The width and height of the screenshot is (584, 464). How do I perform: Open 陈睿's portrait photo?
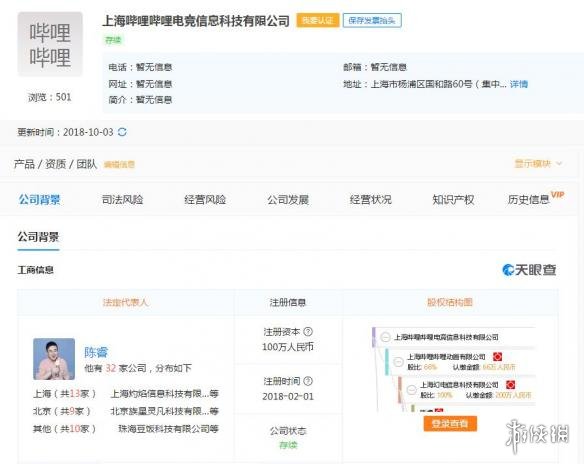click(54, 359)
